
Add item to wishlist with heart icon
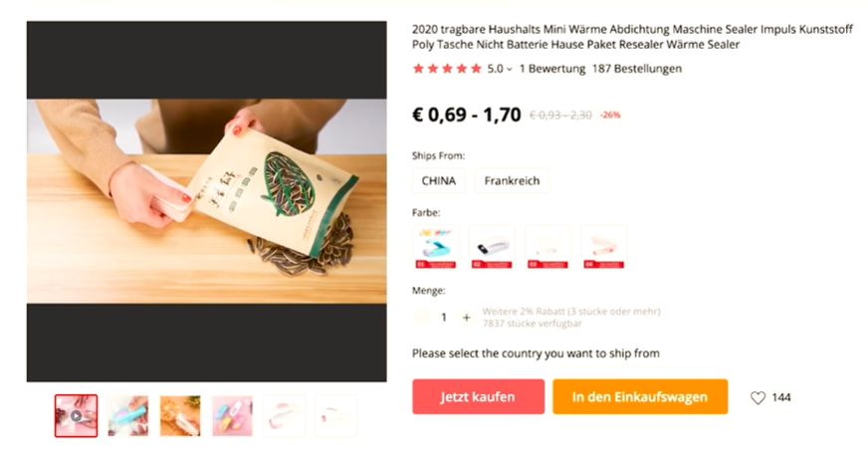(x=758, y=397)
